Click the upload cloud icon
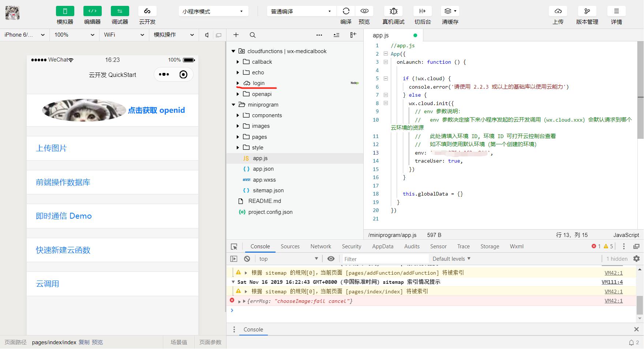This screenshot has width=644, height=349. click(558, 11)
